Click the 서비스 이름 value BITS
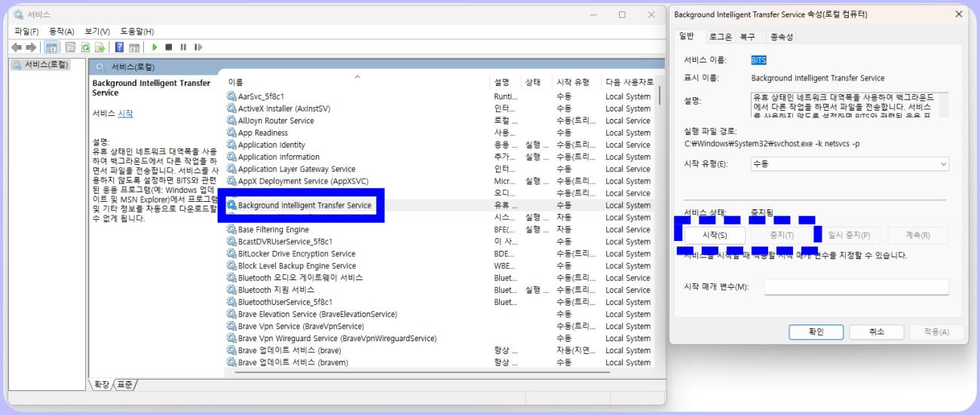 click(758, 60)
